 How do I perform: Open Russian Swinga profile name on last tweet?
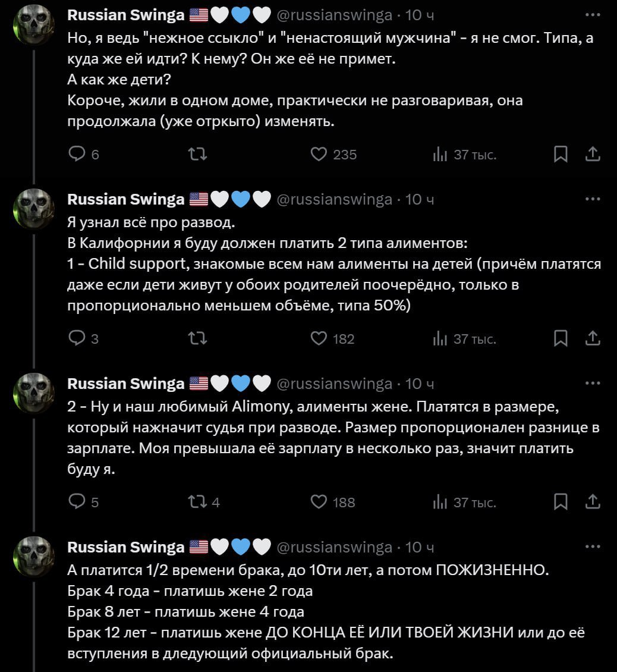126,547
